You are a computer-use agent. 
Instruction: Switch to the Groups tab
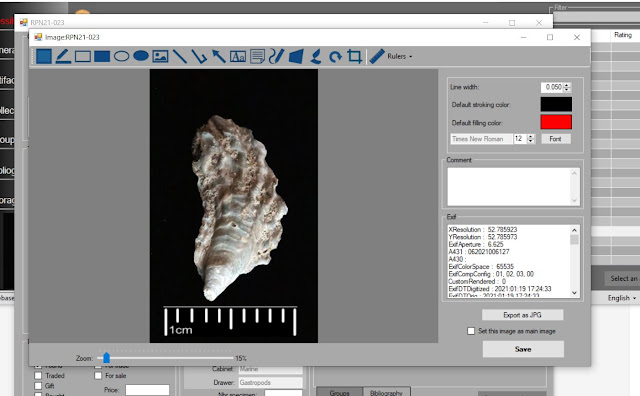[339, 392]
